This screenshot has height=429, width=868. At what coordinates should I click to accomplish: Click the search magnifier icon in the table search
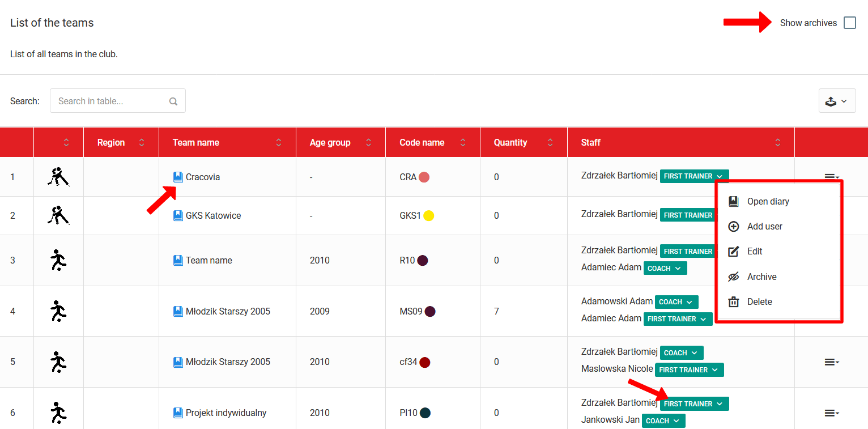point(173,101)
